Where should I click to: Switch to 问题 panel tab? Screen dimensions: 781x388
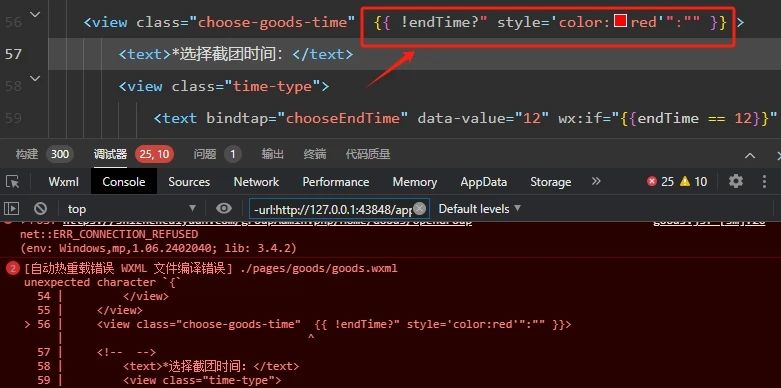click(204, 154)
